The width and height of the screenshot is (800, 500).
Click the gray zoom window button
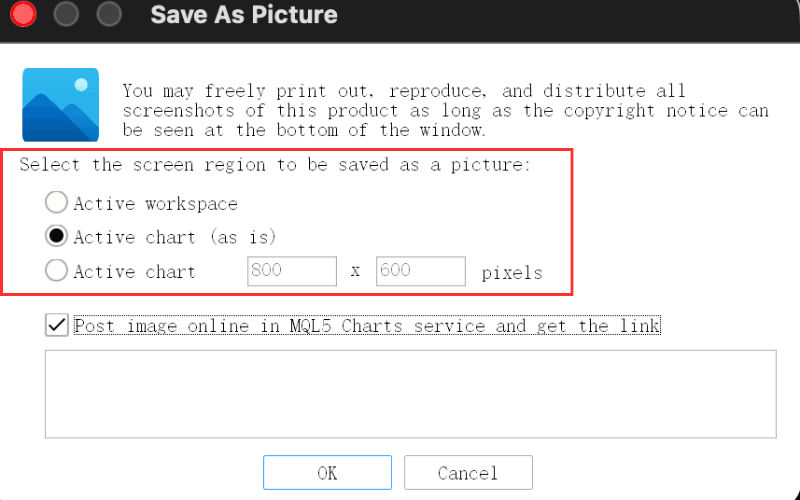pyautogui.click(x=109, y=14)
